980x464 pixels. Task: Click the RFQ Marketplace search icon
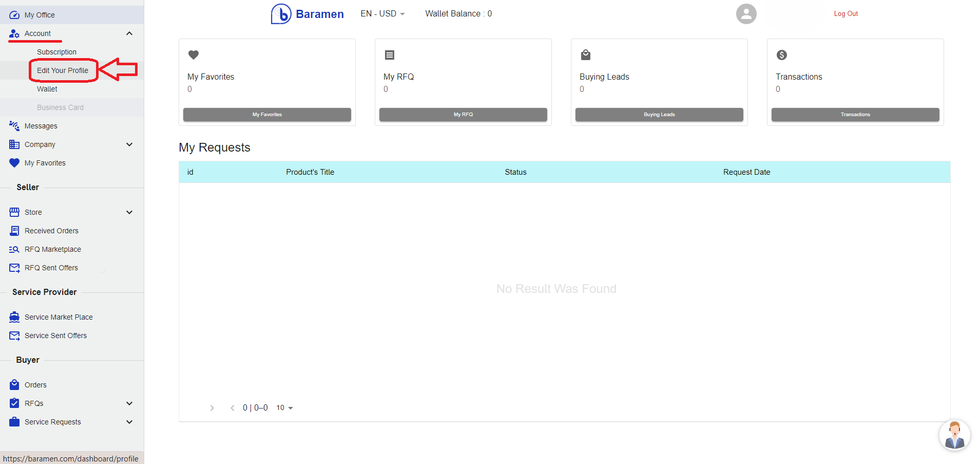pyautogui.click(x=14, y=249)
